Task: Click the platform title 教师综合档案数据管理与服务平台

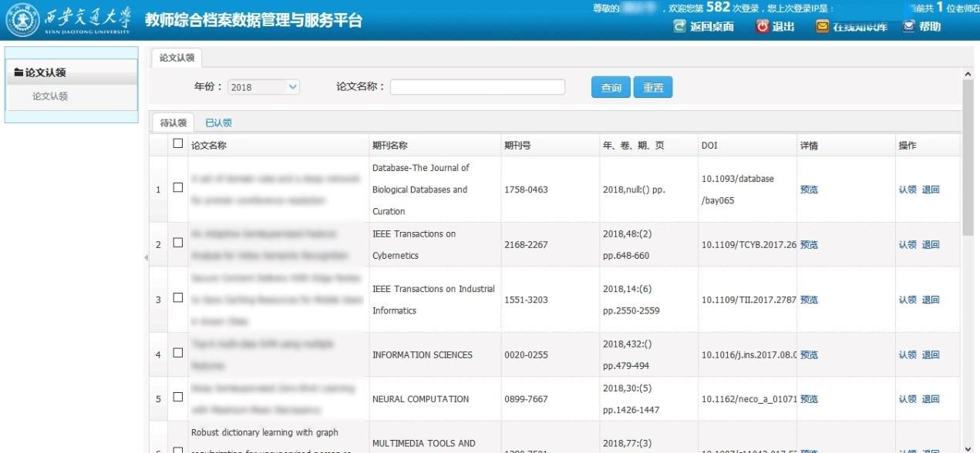Action: (254, 21)
